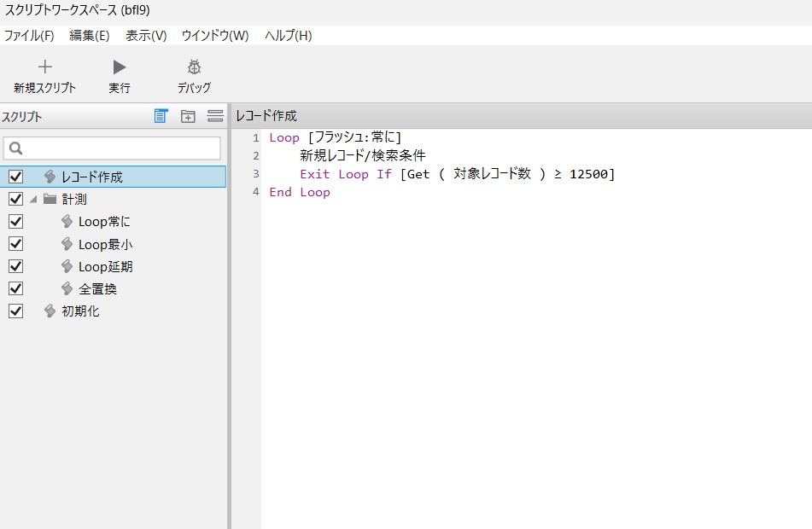Click the script icon beside 全置換
The image size is (812, 529).
(x=67, y=288)
